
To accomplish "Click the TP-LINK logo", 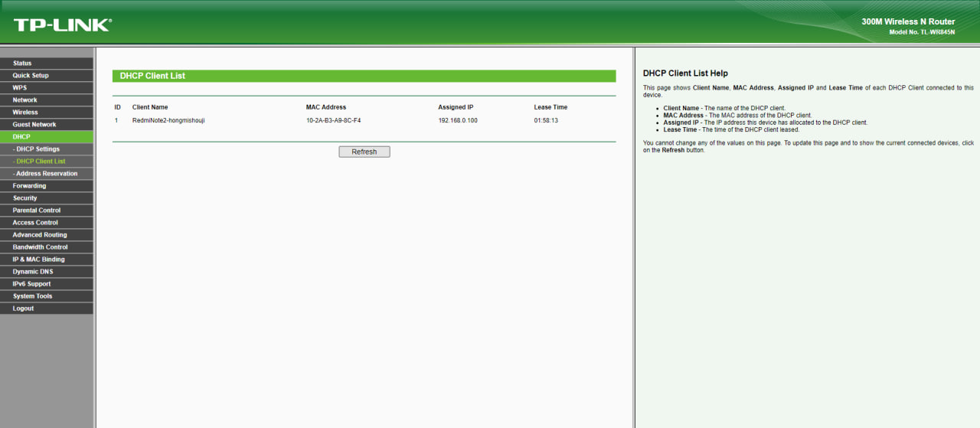I will [x=62, y=25].
